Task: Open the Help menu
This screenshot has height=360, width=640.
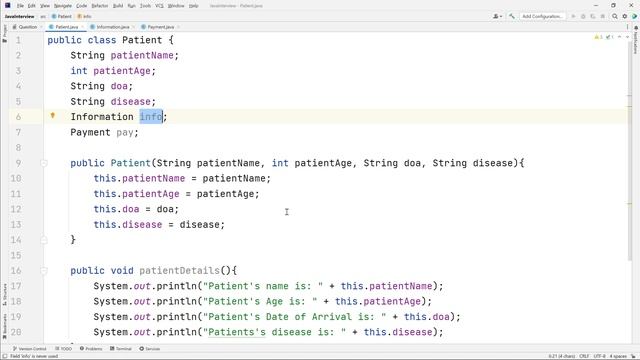Action: click(x=193, y=6)
